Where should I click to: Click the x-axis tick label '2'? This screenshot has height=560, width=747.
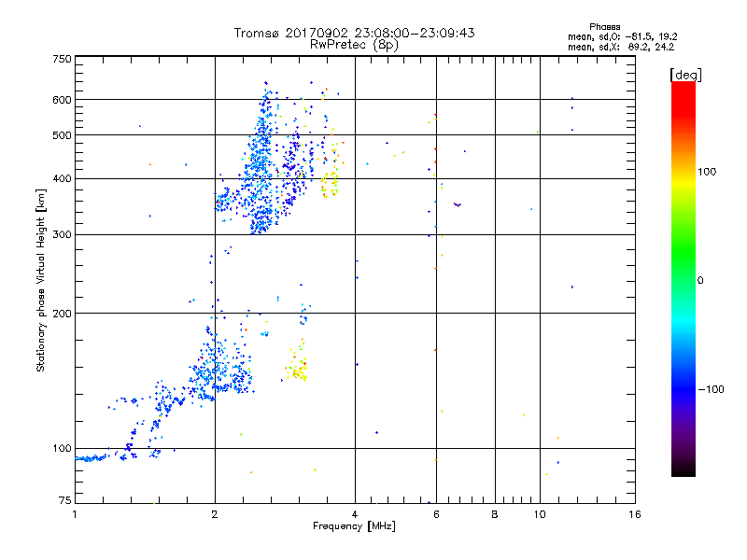pyautogui.click(x=215, y=514)
